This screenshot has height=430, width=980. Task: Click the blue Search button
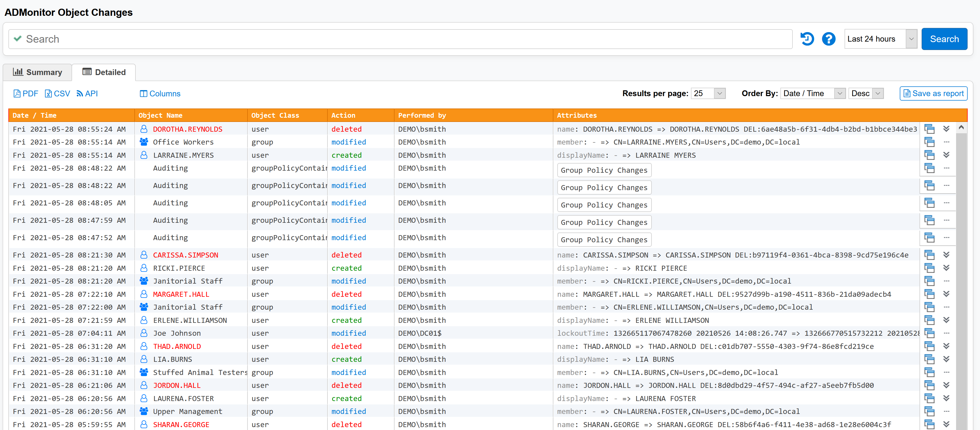point(944,39)
